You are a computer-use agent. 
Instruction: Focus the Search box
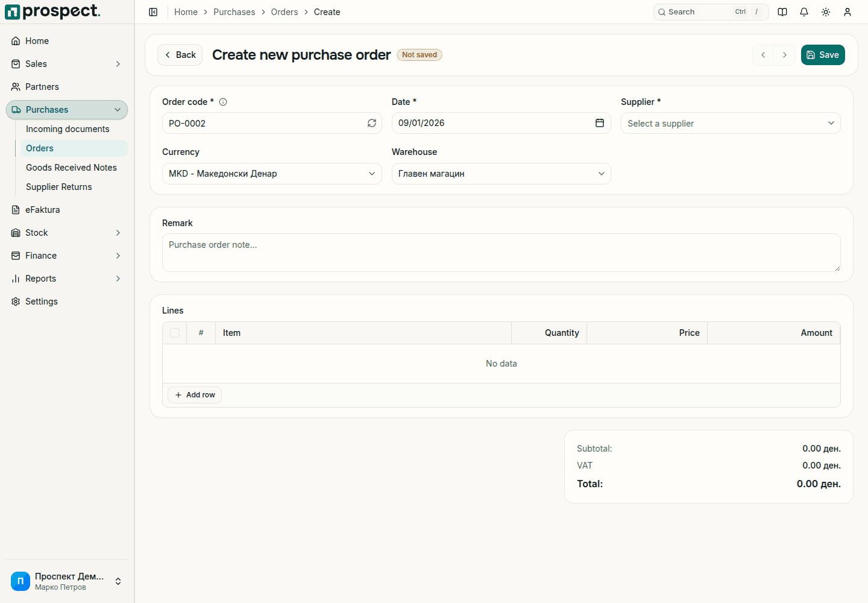click(711, 12)
